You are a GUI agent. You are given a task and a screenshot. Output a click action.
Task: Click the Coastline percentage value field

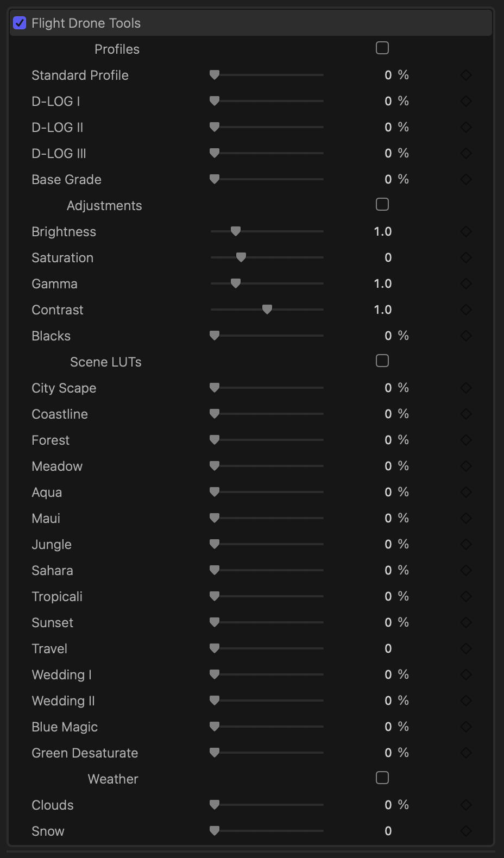point(388,414)
